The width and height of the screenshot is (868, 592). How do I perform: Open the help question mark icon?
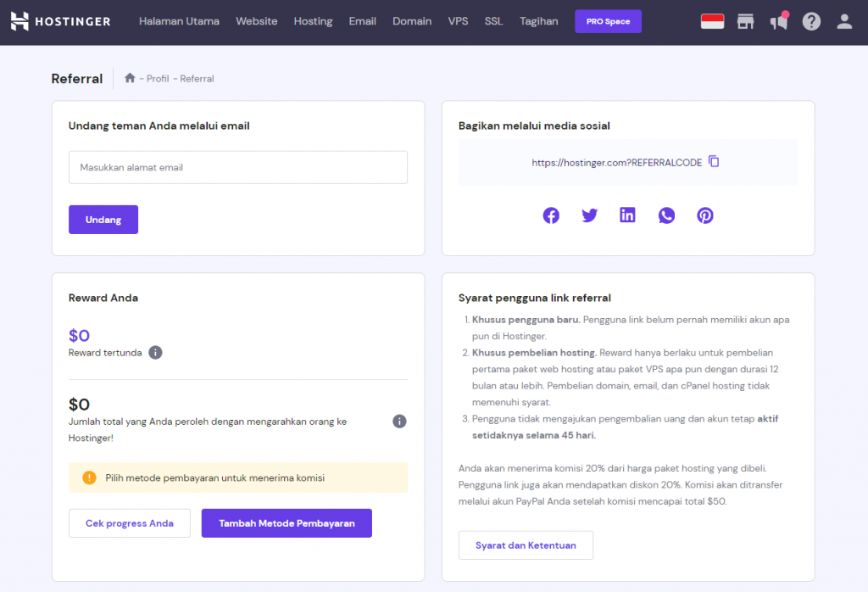[811, 22]
